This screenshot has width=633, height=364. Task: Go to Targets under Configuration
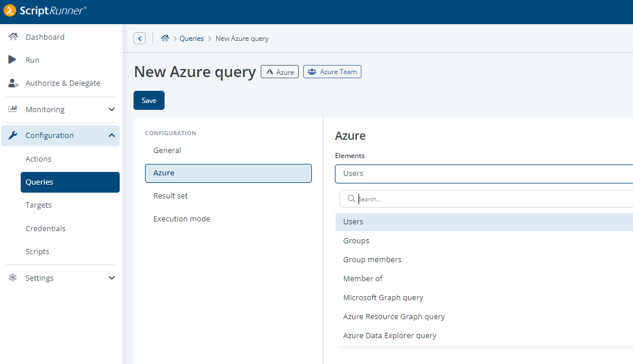[39, 205]
